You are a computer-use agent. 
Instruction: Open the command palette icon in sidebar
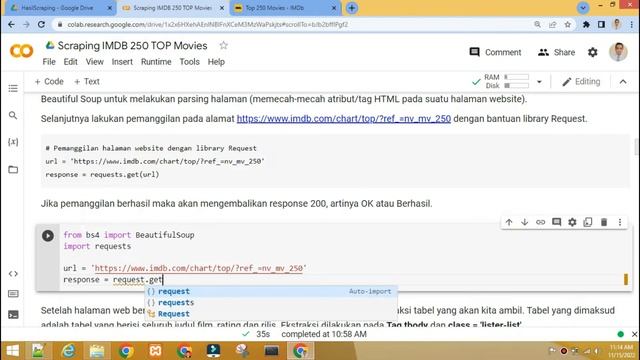13,294
